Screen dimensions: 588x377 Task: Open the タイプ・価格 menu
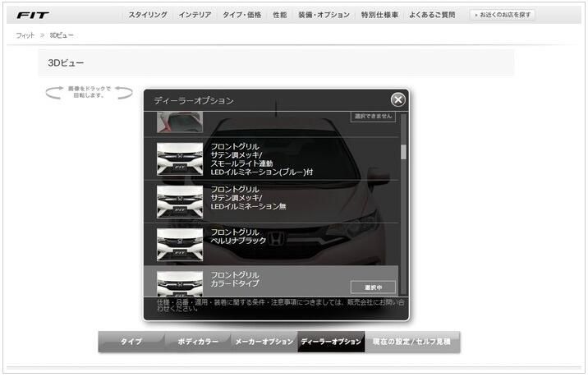242,15
